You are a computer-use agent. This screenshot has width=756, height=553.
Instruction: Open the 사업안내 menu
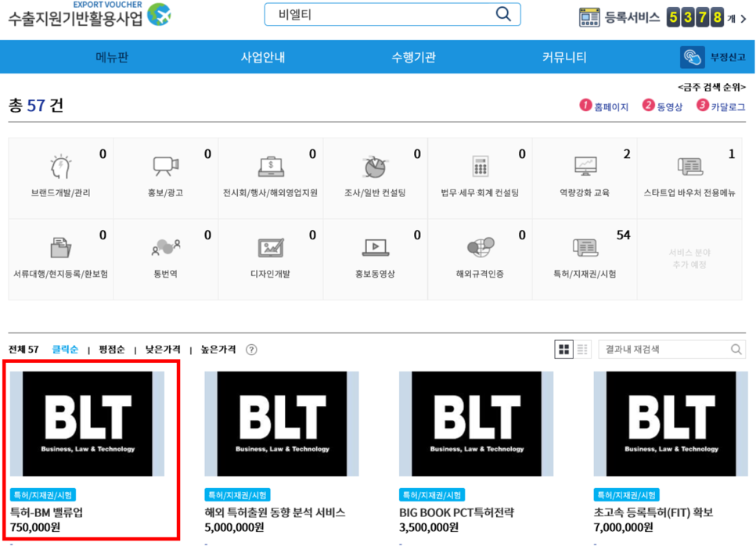tap(263, 57)
